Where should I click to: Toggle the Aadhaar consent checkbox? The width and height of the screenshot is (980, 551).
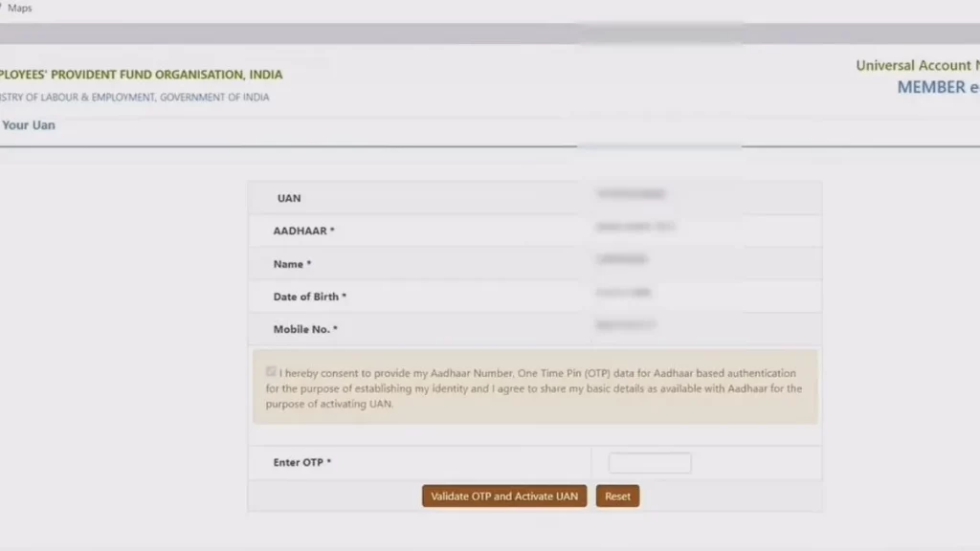coord(272,371)
